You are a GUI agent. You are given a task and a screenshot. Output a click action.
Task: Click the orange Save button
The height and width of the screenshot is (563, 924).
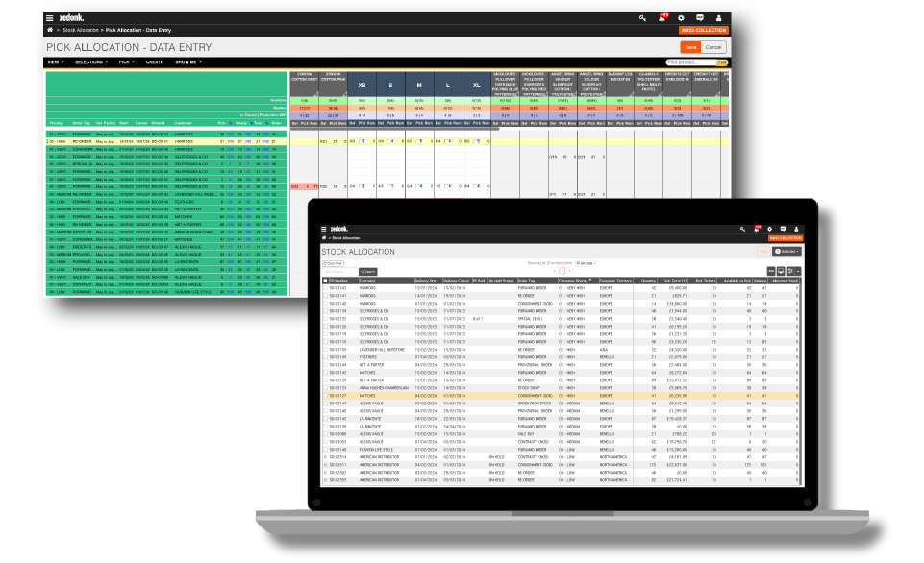pos(689,46)
